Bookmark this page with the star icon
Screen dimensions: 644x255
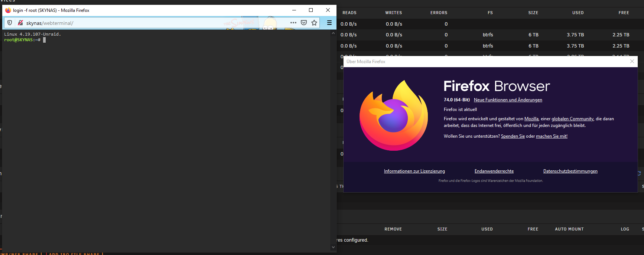pos(314,23)
